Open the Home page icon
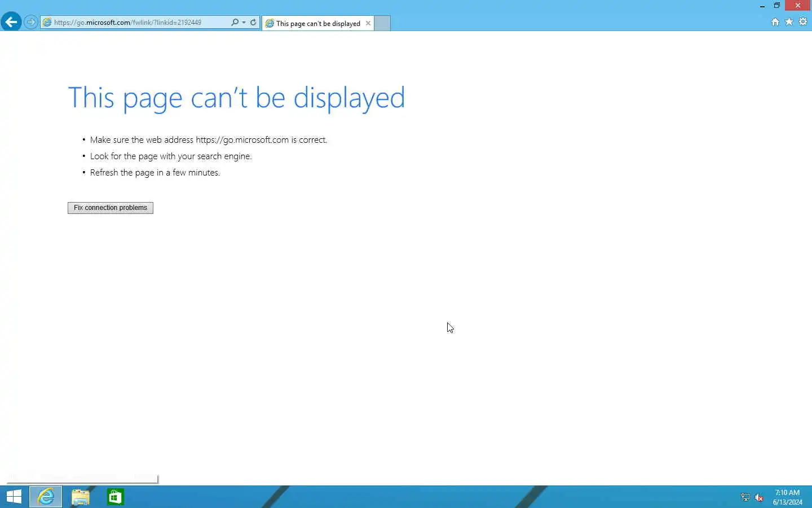 point(775,22)
